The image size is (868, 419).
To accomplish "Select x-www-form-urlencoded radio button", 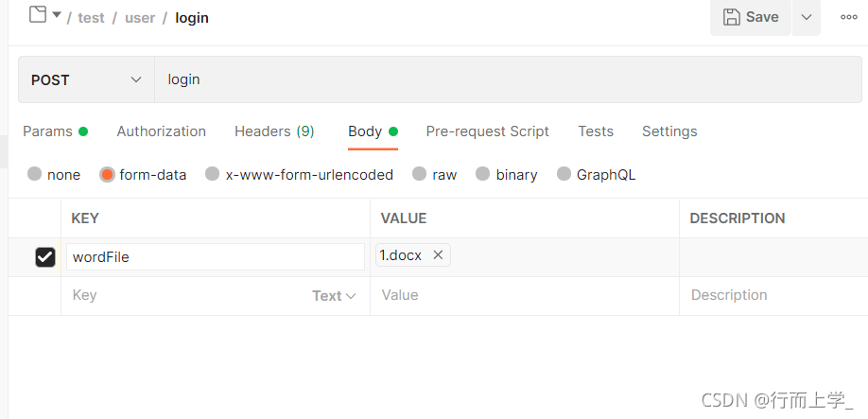I will [x=213, y=174].
